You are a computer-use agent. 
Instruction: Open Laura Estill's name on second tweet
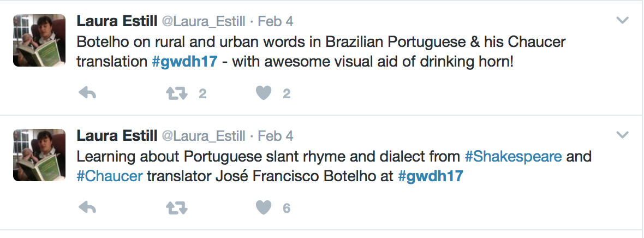pyautogui.click(x=116, y=135)
